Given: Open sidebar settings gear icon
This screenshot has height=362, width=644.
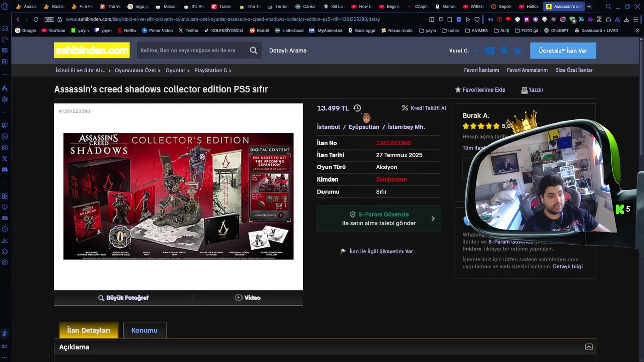Looking at the screenshot, I should [5, 262].
